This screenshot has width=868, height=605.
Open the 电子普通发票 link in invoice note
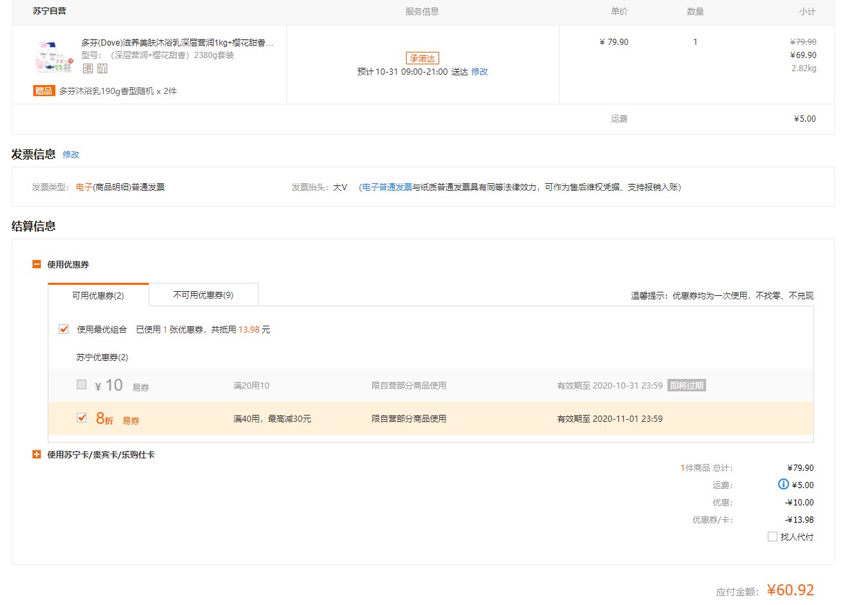coord(387,187)
